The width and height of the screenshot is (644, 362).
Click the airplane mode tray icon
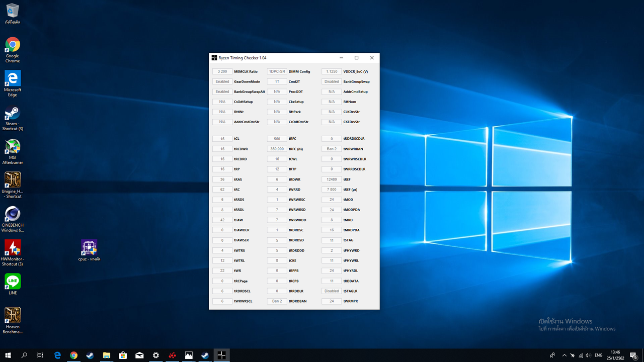click(x=573, y=355)
